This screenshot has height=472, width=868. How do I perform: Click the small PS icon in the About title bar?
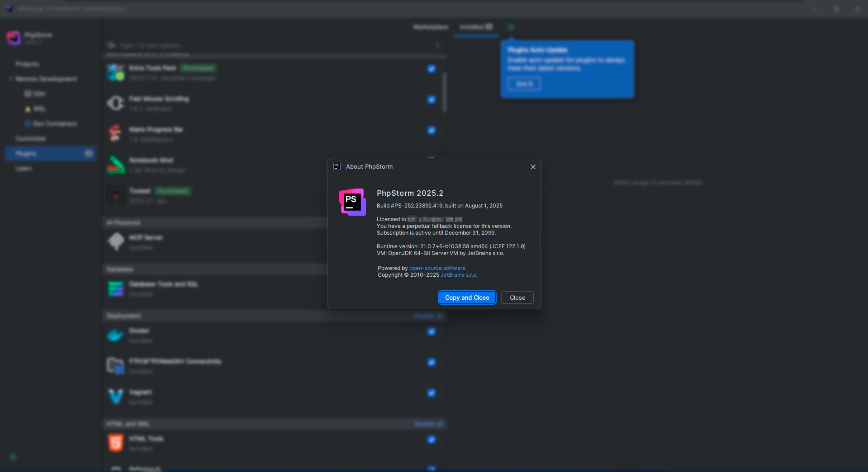(x=337, y=166)
